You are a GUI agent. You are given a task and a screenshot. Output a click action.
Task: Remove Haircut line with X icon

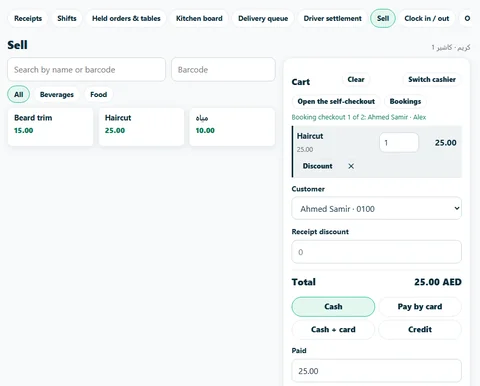pyautogui.click(x=351, y=166)
